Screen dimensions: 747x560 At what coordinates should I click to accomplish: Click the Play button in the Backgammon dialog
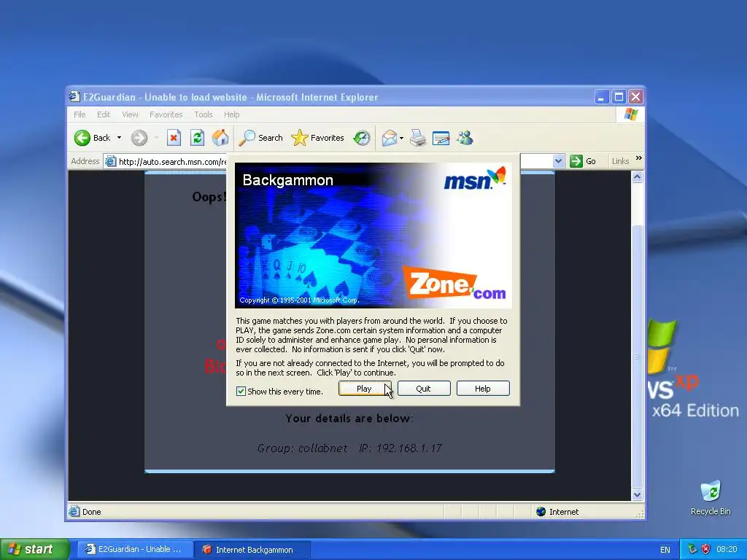coord(365,389)
